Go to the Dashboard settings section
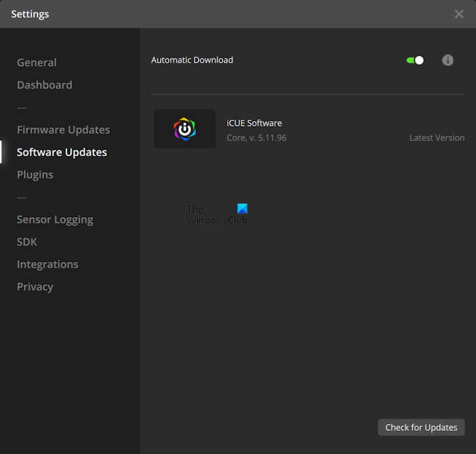 pos(44,85)
